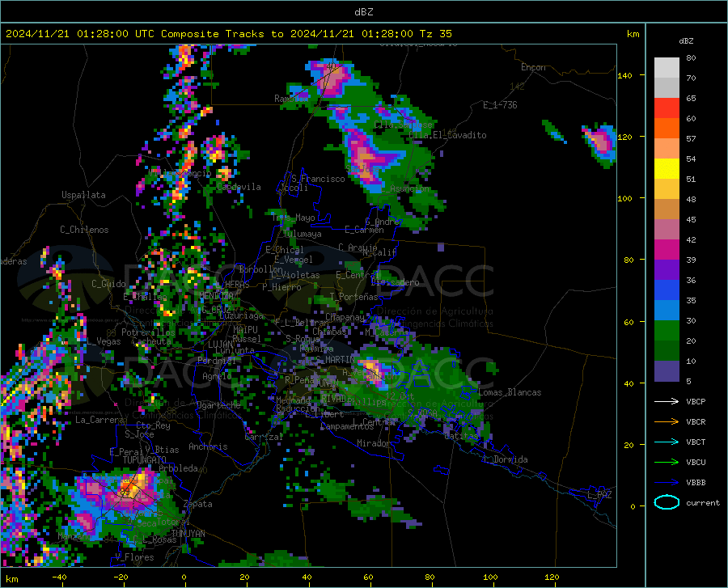Click the blue VBBB arrow in legend

pos(667,483)
